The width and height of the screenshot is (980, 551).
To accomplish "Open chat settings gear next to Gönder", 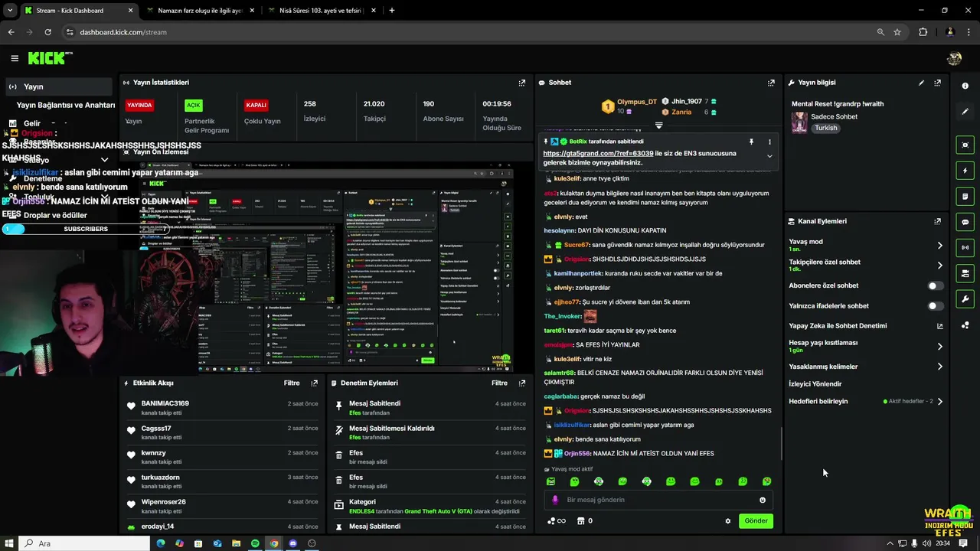I will click(x=727, y=521).
